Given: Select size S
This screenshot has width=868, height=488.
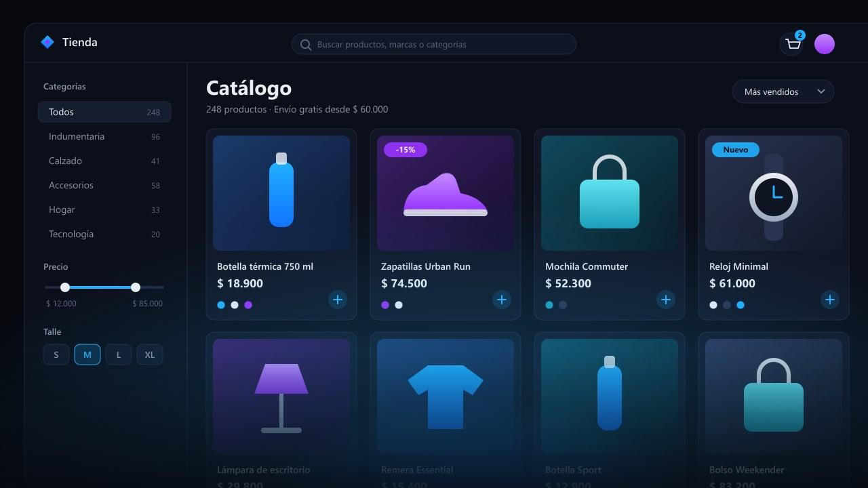Looking at the screenshot, I should point(56,354).
